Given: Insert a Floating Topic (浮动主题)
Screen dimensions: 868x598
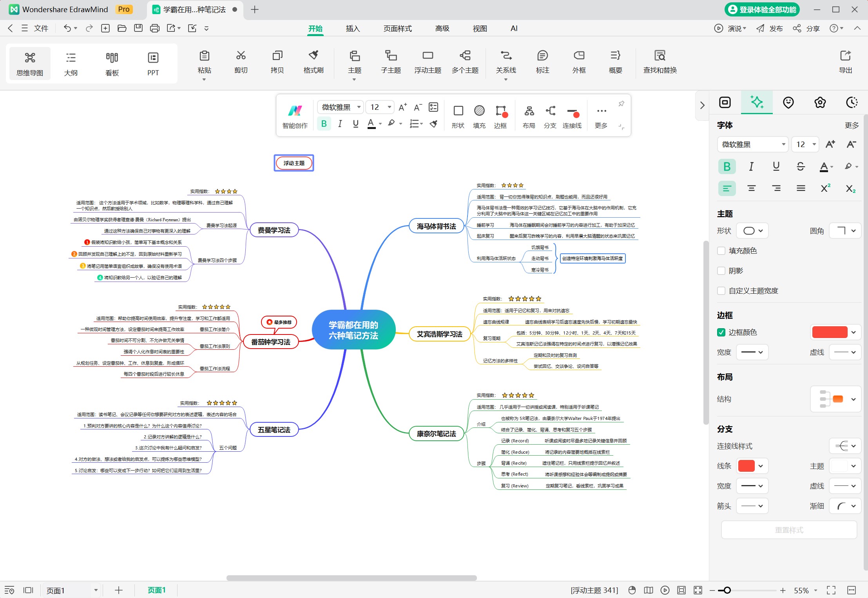Looking at the screenshot, I should (428, 62).
